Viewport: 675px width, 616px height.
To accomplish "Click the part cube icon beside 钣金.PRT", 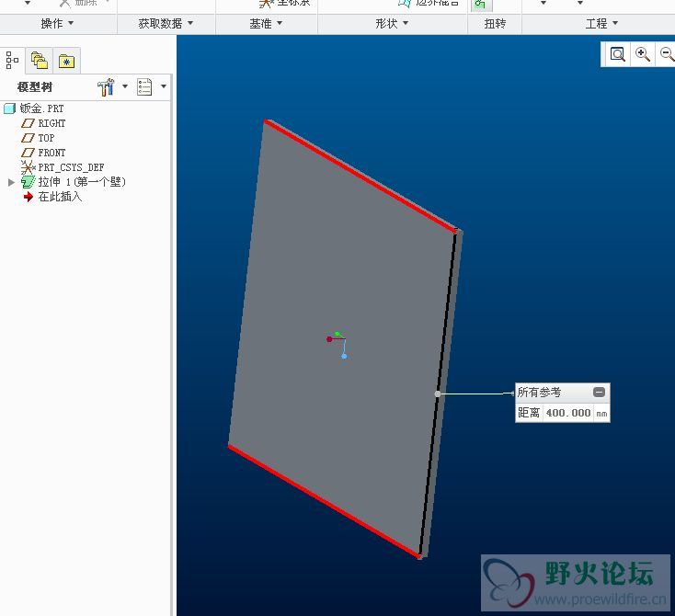I will pyautogui.click(x=9, y=108).
